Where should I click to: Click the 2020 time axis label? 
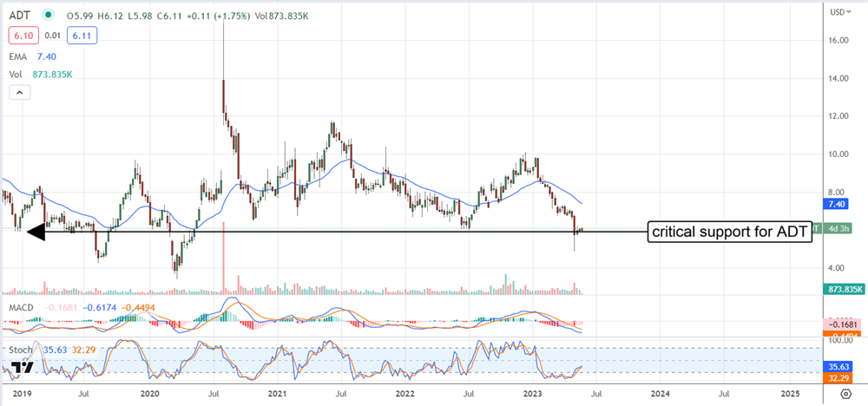tap(149, 394)
